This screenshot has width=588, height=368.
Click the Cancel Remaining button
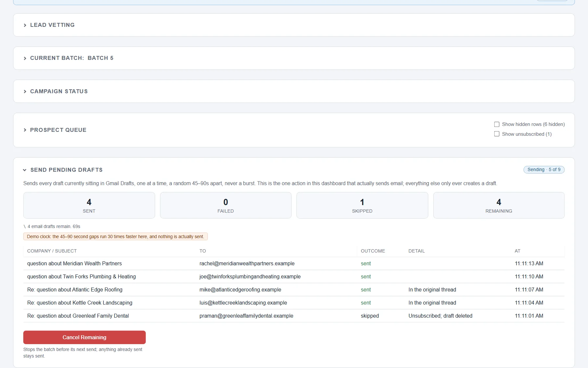[x=84, y=337]
